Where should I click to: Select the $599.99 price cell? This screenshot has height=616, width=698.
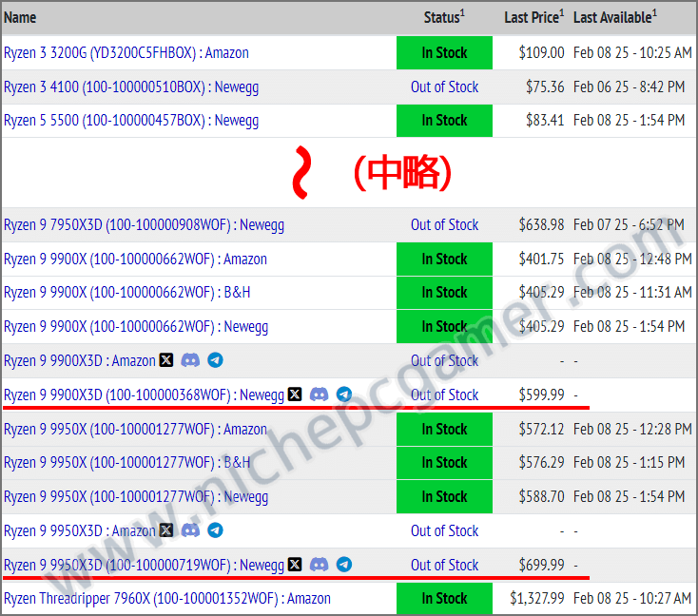tap(541, 395)
